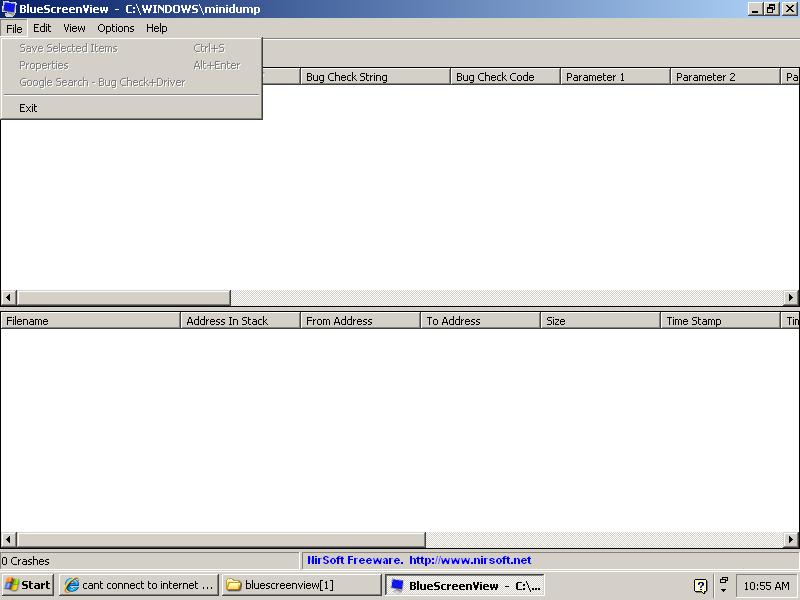The image size is (800, 600).
Task: Open the Edit menu
Action: point(42,28)
